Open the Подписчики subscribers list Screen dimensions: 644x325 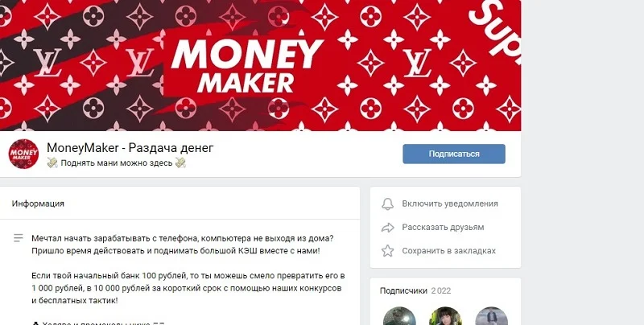click(403, 290)
